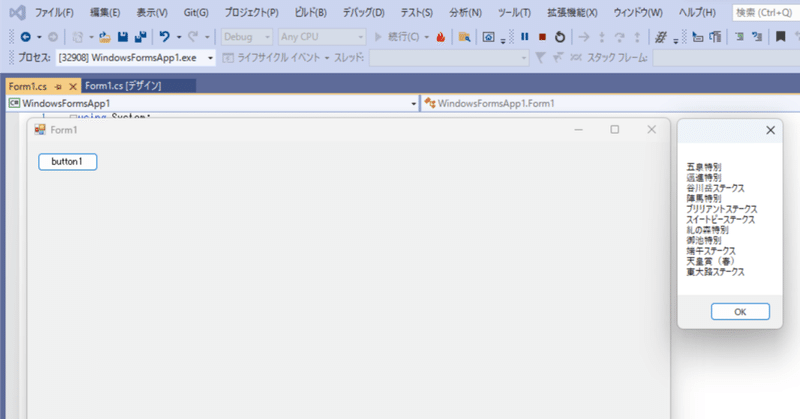
Task: Undo the last action with the arrow icon
Action: (x=164, y=37)
